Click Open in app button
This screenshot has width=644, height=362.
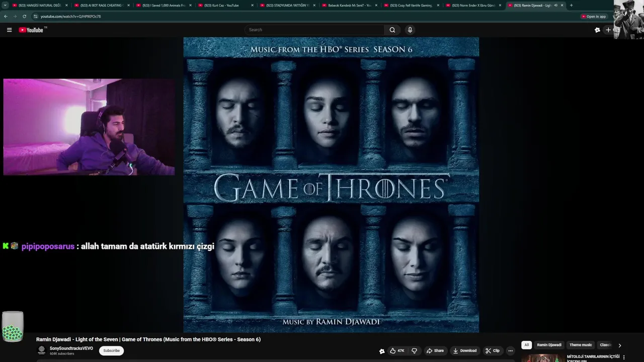(x=594, y=16)
